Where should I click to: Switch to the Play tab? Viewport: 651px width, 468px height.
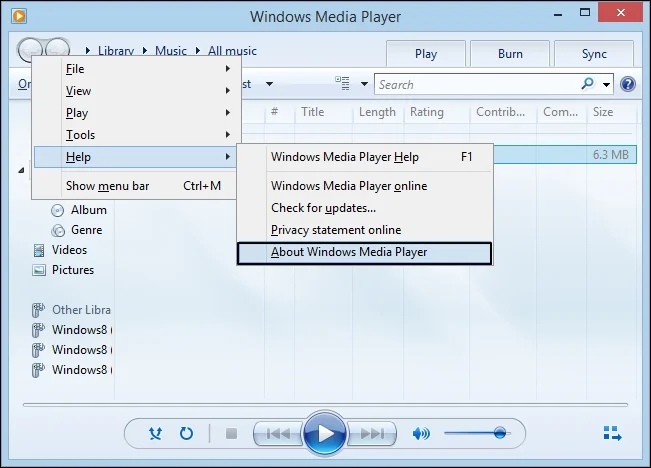pos(426,54)
